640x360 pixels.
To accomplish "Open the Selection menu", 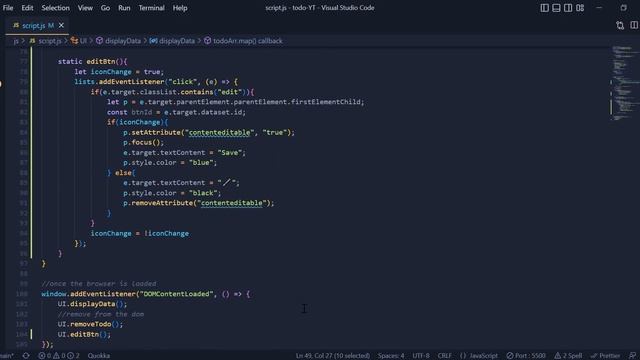I will click(56, 8).
